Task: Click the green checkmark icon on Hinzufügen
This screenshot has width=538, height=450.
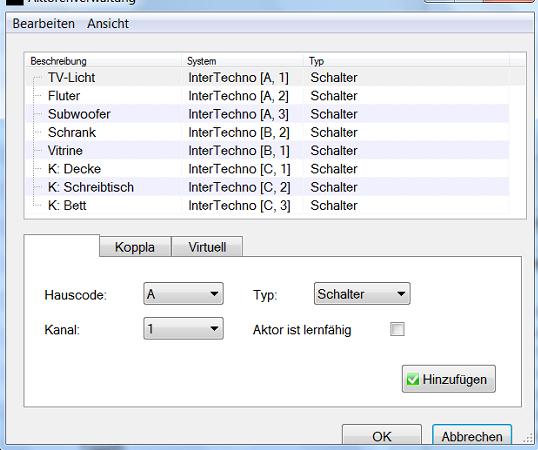Action: click(x=413, y=380)
